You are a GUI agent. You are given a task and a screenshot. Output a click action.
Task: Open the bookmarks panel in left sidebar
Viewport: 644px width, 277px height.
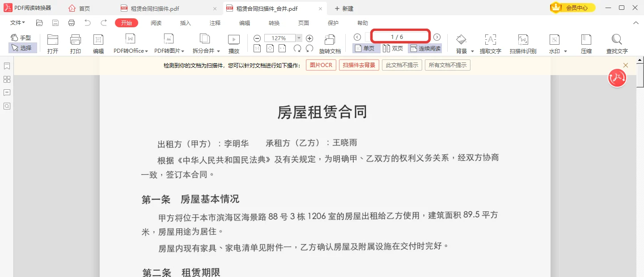(7, 66)
